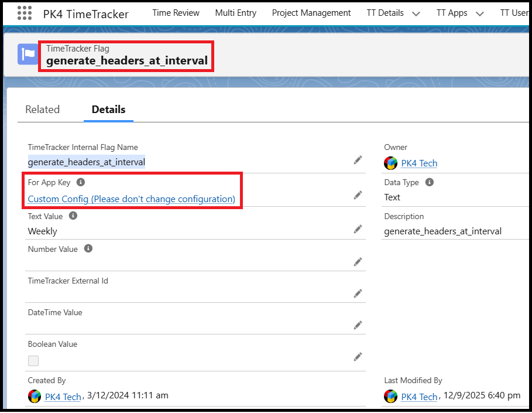Edit For App Key with pencil icon
Image resolution: width=532 pixels, height=413 pixels.
pyautogui.click(x=358, y=195)
